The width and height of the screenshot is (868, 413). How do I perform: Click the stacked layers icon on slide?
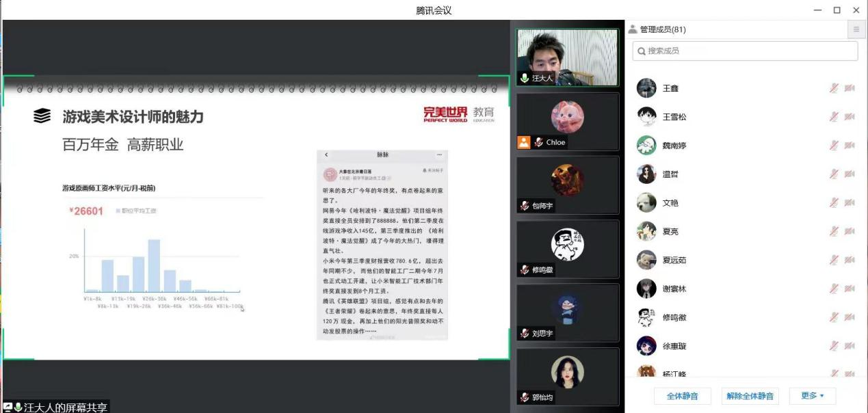pyautogui.click(x=42, y=117)
